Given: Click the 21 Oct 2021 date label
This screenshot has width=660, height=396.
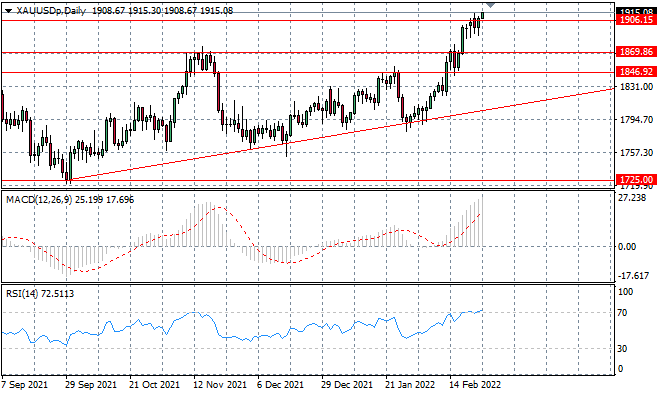Looking at the screenshot, I should [154, 385].
